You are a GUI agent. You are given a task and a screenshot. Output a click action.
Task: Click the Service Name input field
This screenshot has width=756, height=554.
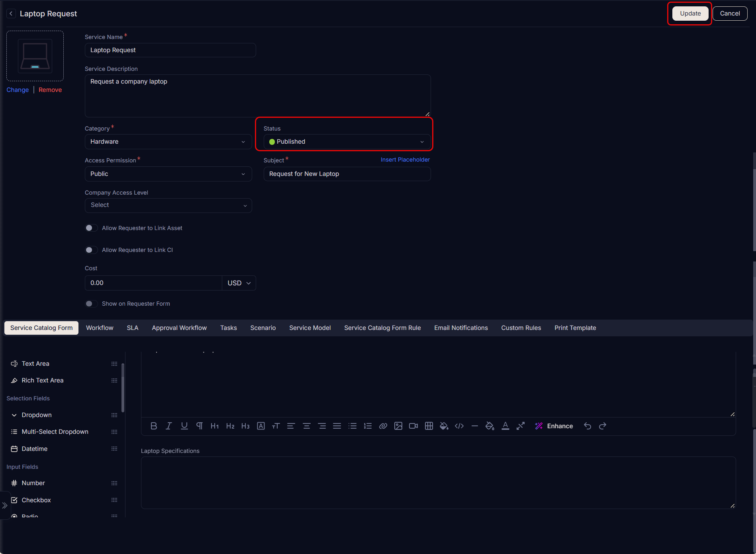170,50
